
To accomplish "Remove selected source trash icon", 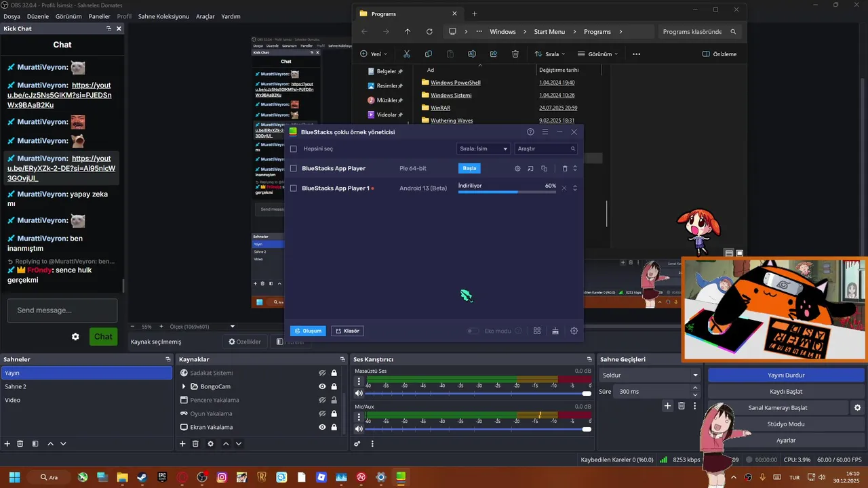I will (195, 443).
